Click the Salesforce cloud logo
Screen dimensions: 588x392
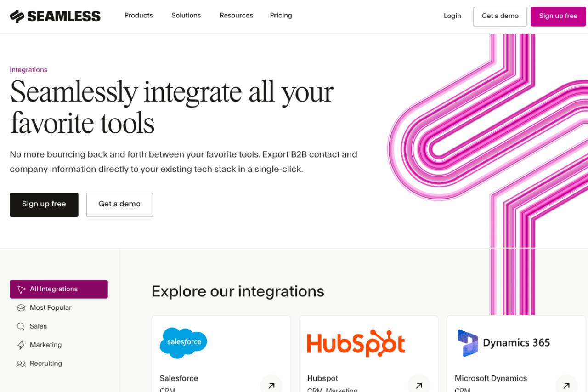pos(183,343)
